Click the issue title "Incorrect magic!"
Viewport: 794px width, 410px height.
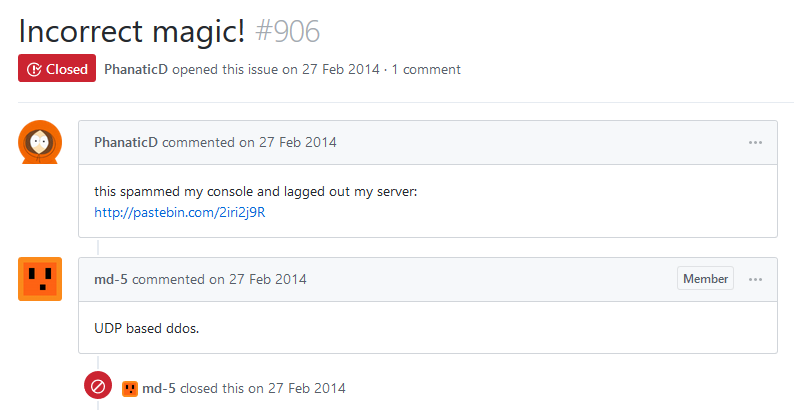pos(132,30)
